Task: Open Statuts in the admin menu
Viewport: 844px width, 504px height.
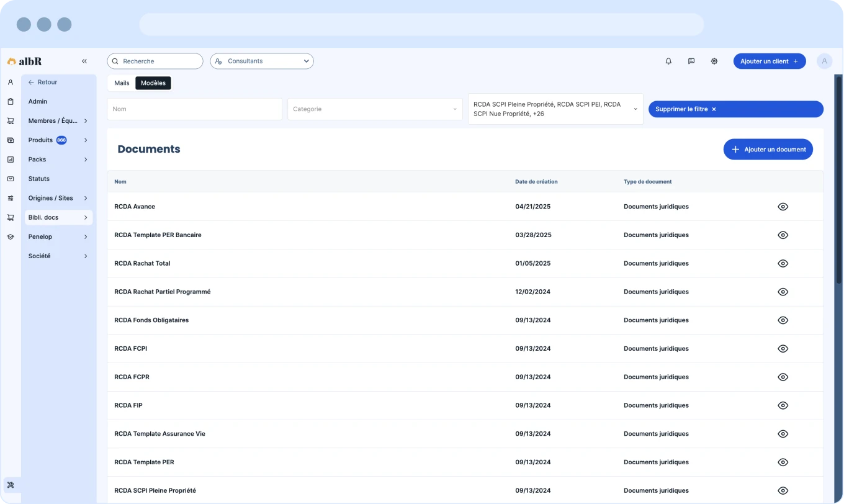Action: 39,179
